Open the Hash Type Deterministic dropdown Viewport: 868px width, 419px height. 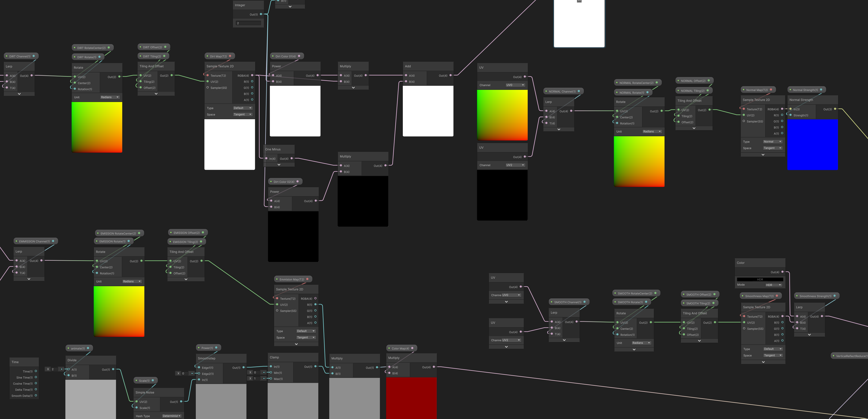(x=171, y=416)
